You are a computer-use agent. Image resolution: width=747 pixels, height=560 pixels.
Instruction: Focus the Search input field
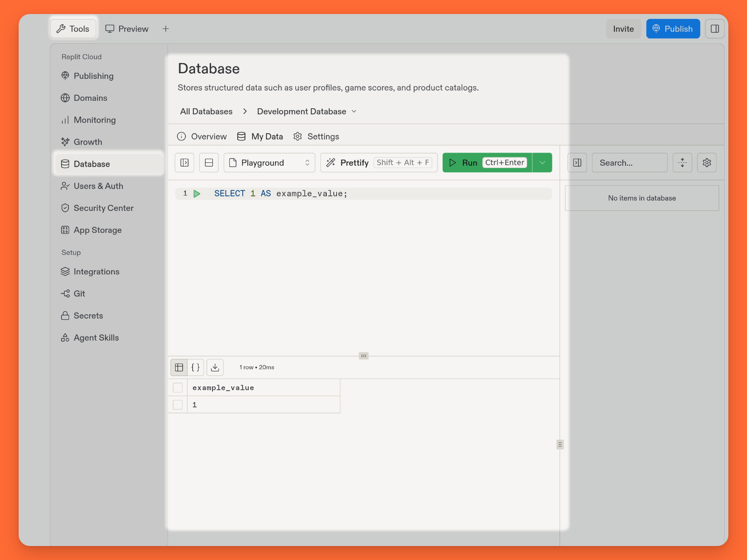coord(629,162)
